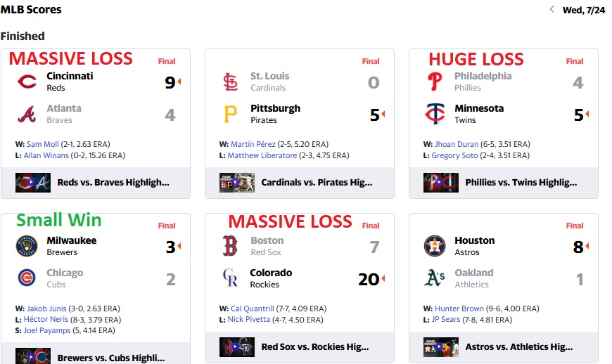Go to previous day with left chevron
The height and width of the screenshot is (364, 612).
pyautogui.click(x=552, y=9)
